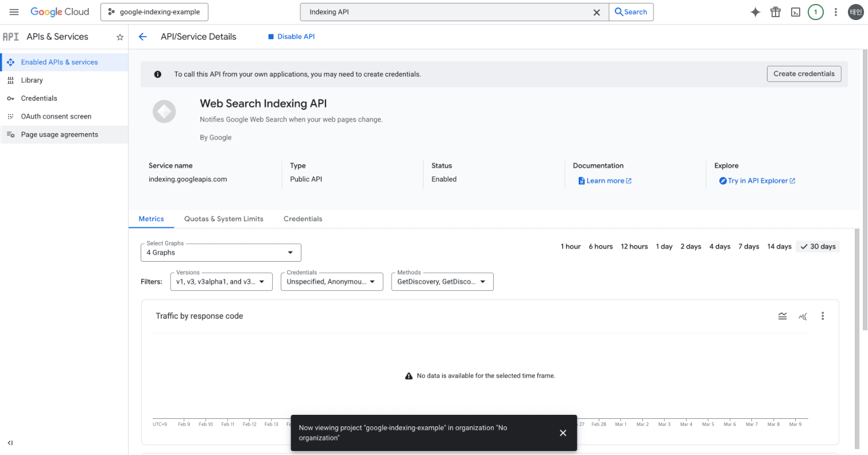Screen dimensions: 868x455
Task: Open the user account avatar
Action: (855, 12)
